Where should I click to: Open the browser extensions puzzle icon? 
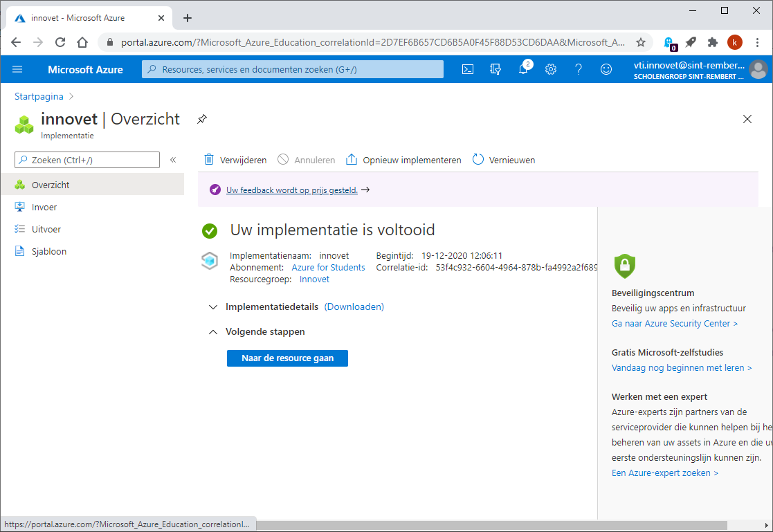point(712,42)
